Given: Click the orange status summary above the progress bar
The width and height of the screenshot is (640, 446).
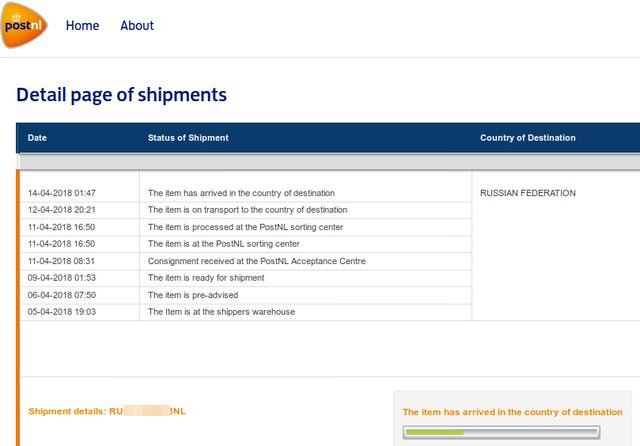Looking at the screenshot, I should [513, 412].
